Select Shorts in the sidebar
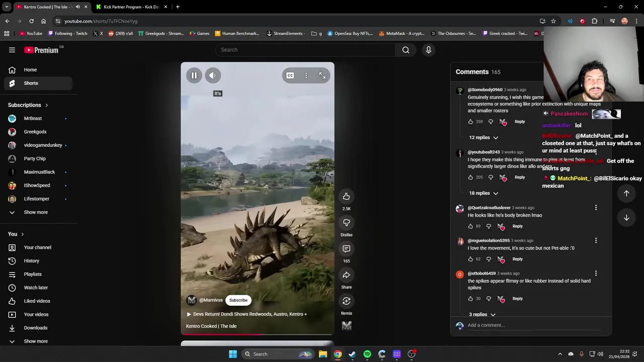This screenshot has width=644, height=362. click(38, 83)
